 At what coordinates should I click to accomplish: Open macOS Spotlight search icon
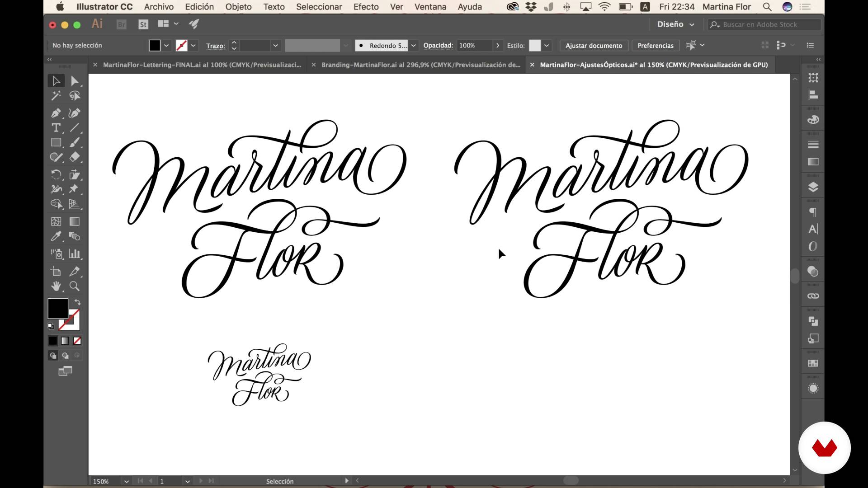coord(767,7)
